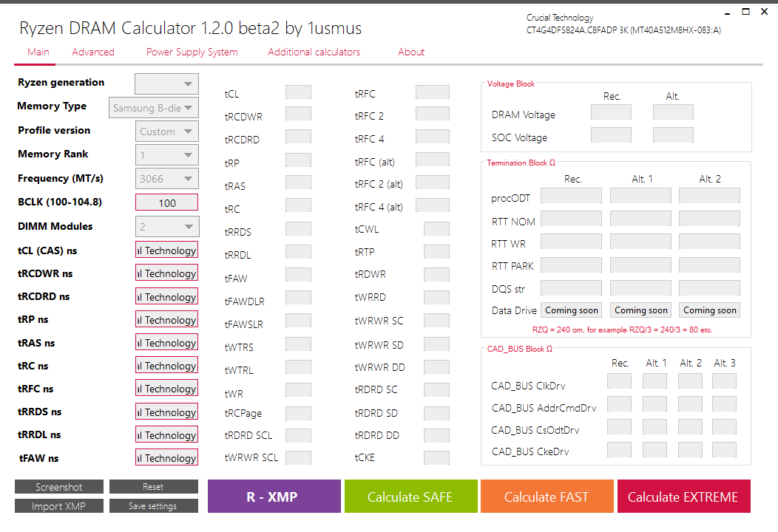Click the R - XMP button

[x=274, y=497]
